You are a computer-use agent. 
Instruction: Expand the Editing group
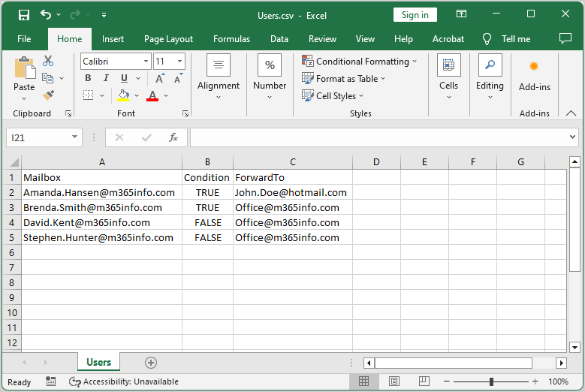(x=490, y=77)
